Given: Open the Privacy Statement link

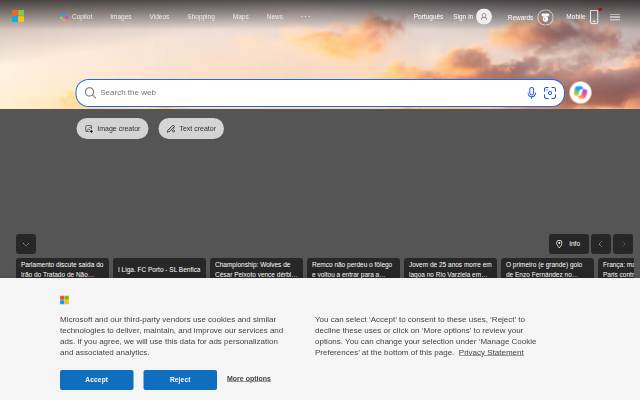Looking at the screenshot, I should pyautogui.click(x=491, y=353).
